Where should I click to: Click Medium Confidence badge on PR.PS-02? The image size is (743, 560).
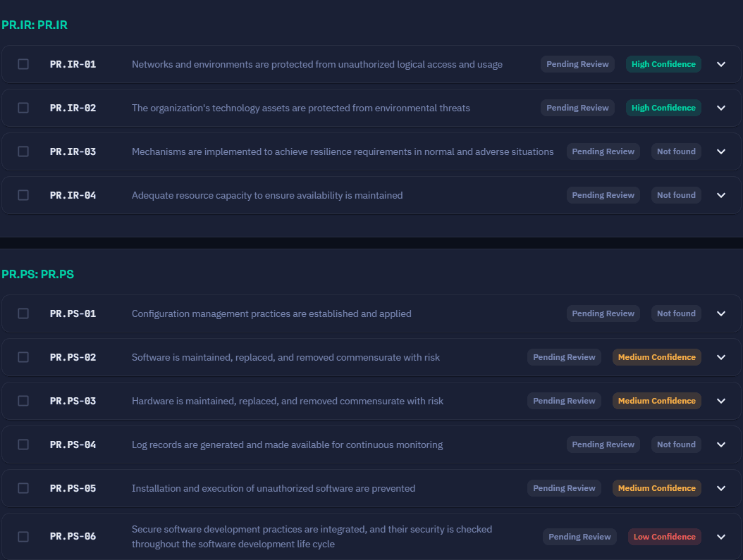pos(657,357)
